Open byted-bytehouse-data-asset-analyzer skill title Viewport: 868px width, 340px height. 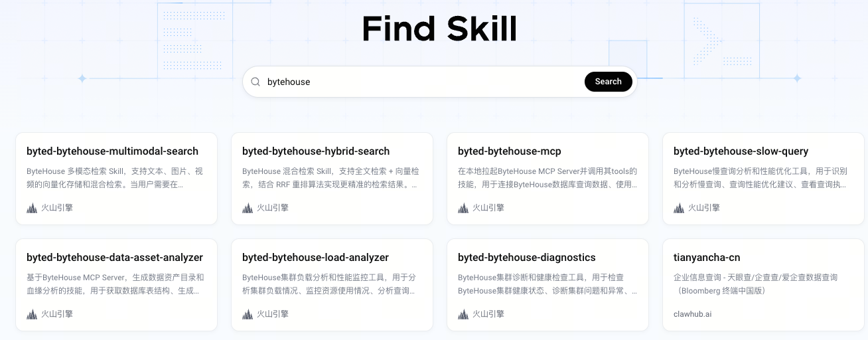[115, 258]
